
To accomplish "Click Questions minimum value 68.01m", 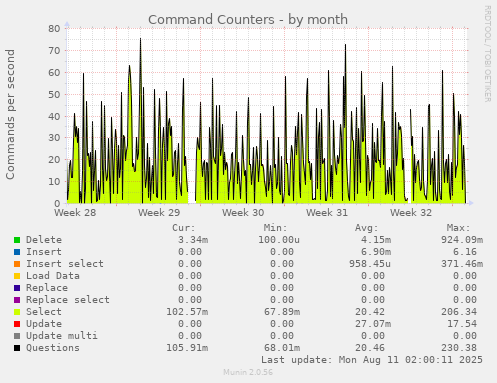I will click(282, 348).
